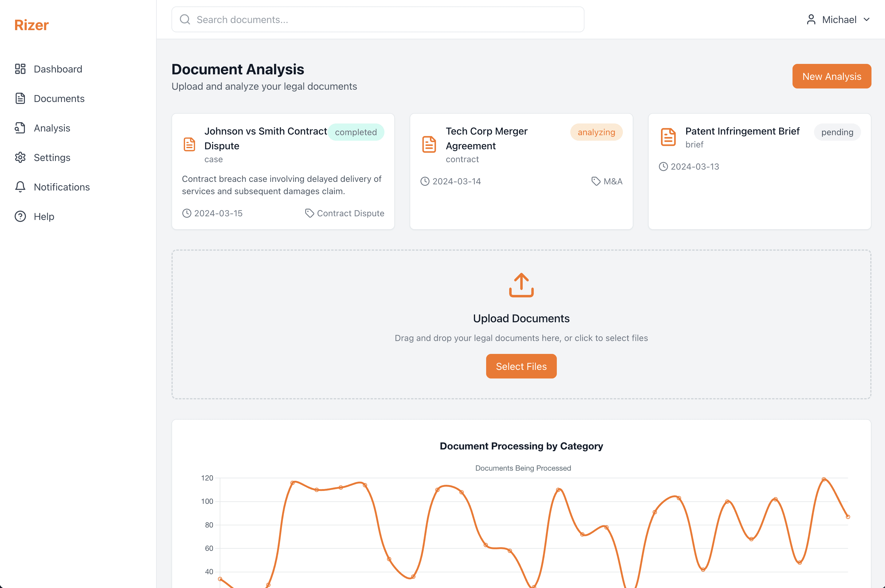885x588 pixels.
Task: Click the 100 y-axis label on chart
Action: (207, 501)
